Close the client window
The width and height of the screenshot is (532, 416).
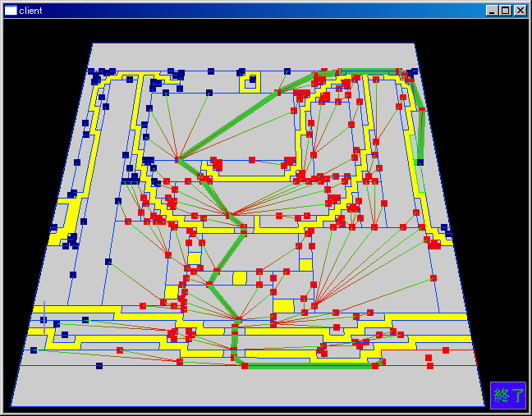point(521,11)
